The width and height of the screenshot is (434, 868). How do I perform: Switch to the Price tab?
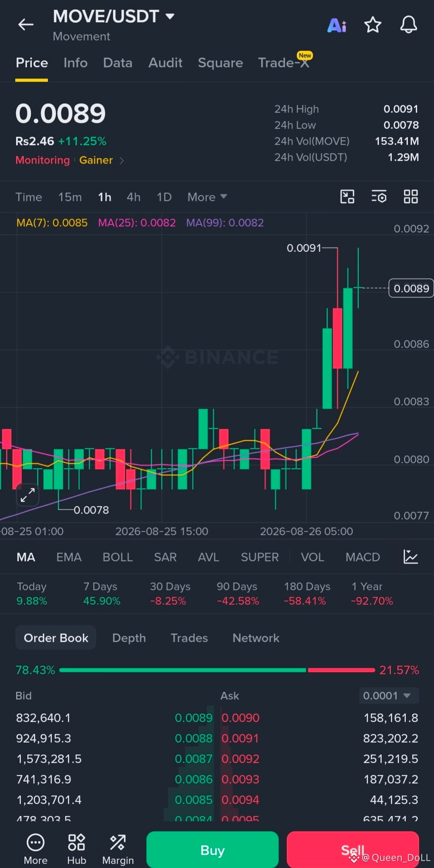(x=32, y=63)
